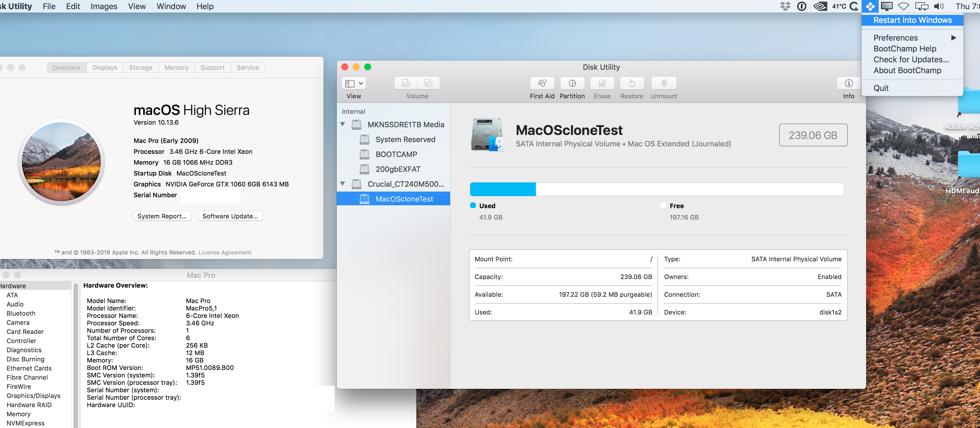Click the System Report button
The width and height of the screenshot is (980, 428).
[x=162, y=216]
